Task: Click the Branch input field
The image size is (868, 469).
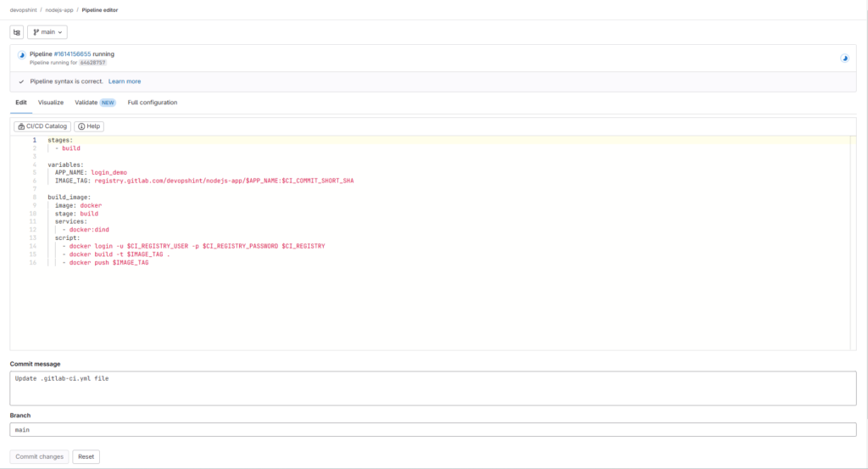Action: (x=433, y=430)
